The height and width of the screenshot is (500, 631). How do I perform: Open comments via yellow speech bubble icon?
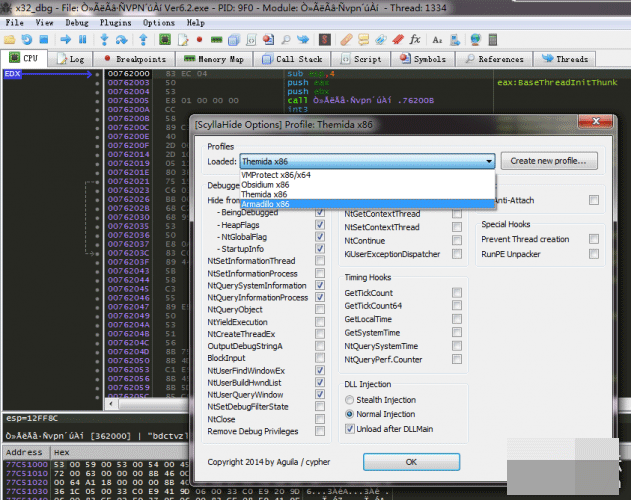point(363,39)
